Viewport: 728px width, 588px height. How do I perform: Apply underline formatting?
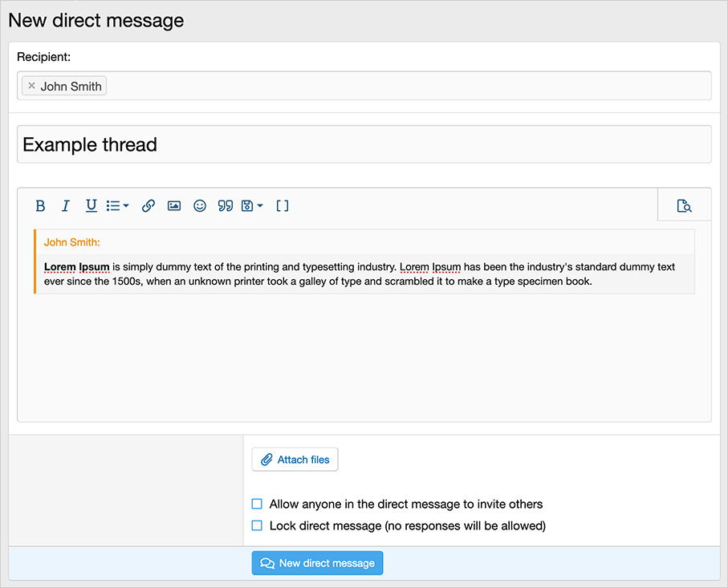pyautogui.click(x=92, y=206)
